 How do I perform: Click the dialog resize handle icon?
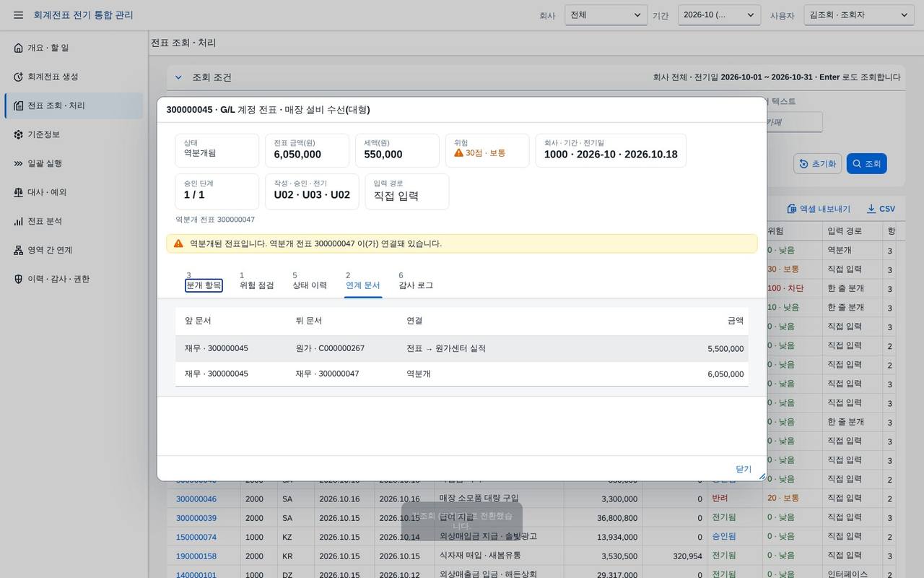pos(762,476)
